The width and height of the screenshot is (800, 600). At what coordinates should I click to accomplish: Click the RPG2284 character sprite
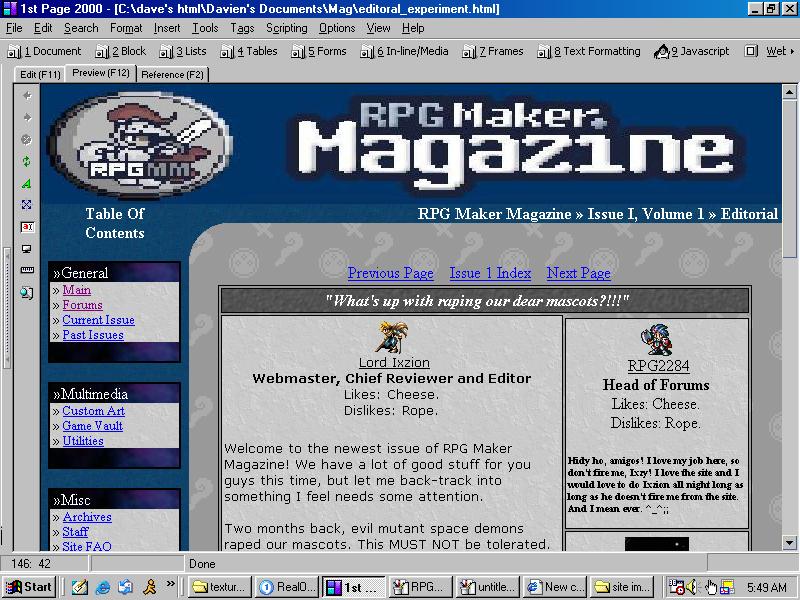pos(657,339)
